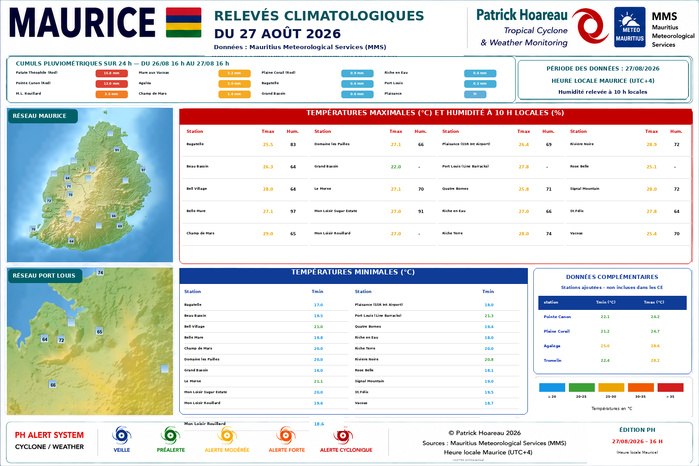The image size is (699, 466).
Task: Select the red Alerte Cyclonique icon
Action: (x=342, y=435)
